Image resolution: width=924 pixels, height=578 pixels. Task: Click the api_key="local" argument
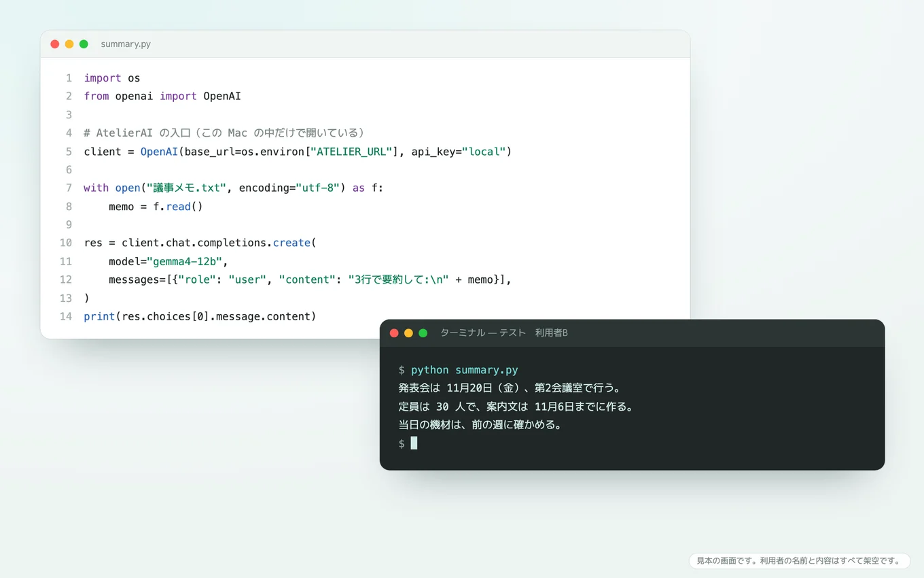pyautogui.click(x=459, y=152)
